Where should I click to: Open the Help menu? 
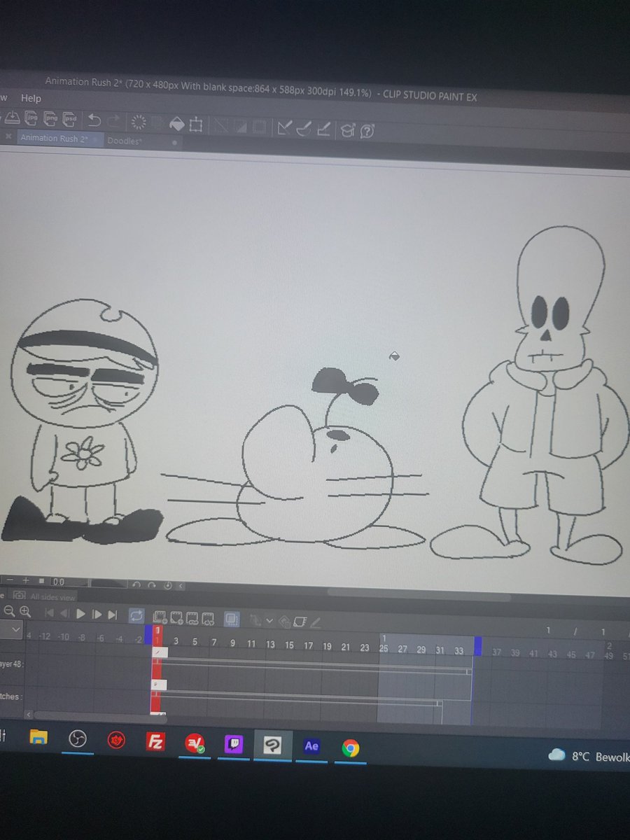tap(31, 98)
